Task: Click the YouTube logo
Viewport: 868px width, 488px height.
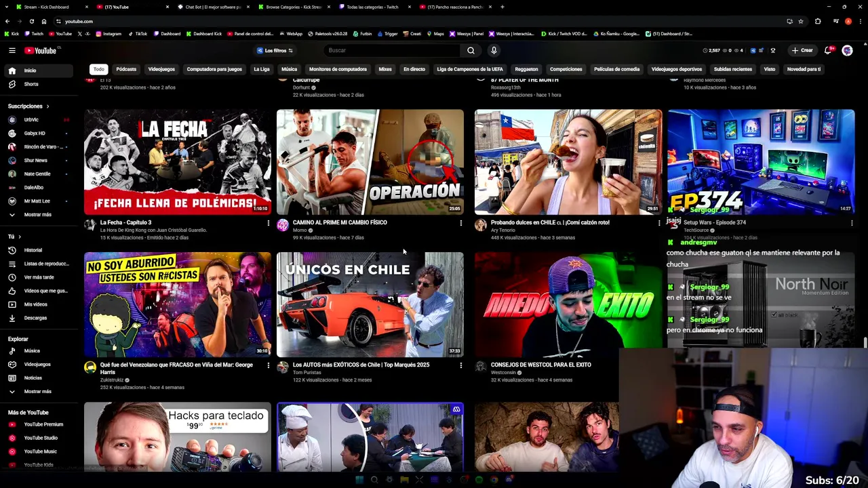Action: click(42, 50)
